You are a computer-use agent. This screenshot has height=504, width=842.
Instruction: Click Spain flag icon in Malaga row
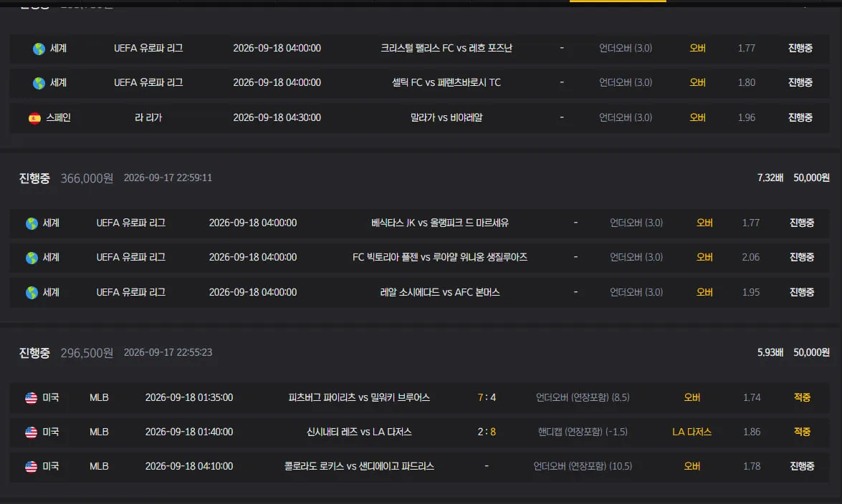pos(34,118)
